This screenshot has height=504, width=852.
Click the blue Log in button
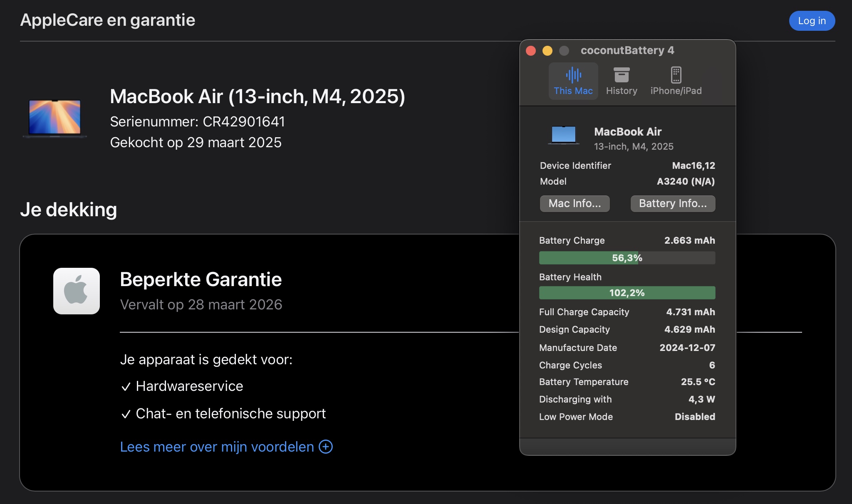coord(812,21)
